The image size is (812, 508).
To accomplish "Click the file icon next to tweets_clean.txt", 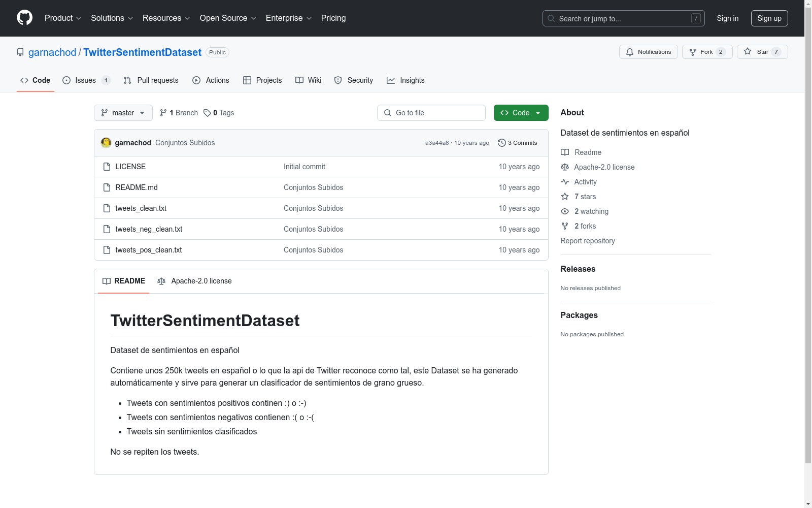I will (107, 208).
